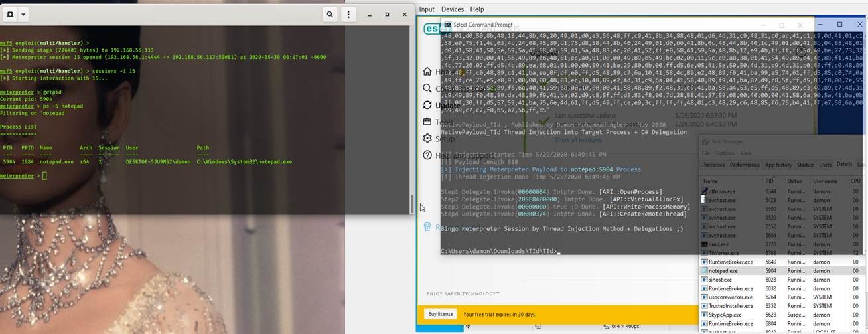Sort by PID column header
This screenshot has height=334, width=868.
(x=774, y=181)
